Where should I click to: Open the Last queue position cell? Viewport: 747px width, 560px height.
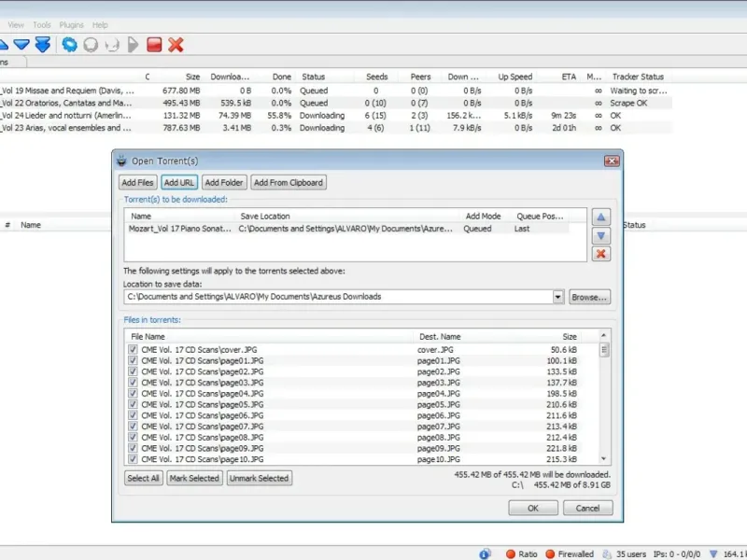tap(522, 229)
